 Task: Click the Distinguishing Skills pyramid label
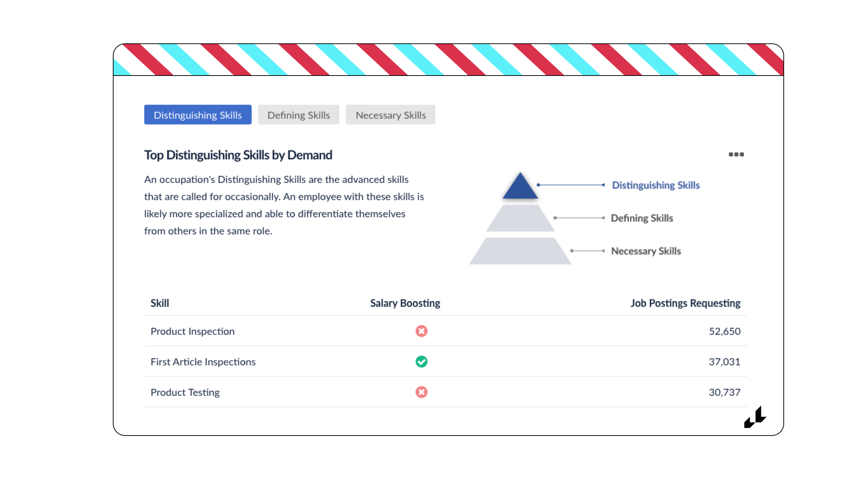click(x=656, y=185)
